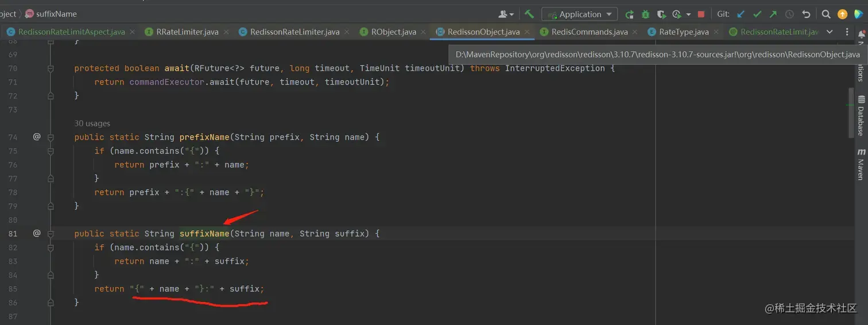Screen dimensions: 868x325
Task: Open Git Show History clock icon
Action: click(789, 14)
